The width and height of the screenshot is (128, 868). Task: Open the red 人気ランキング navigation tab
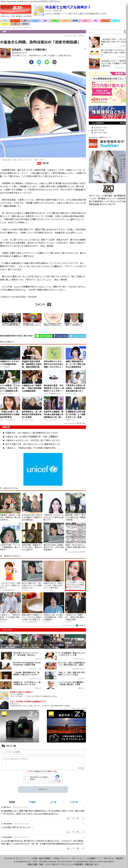pyautogui.click(x=15, y=21)
